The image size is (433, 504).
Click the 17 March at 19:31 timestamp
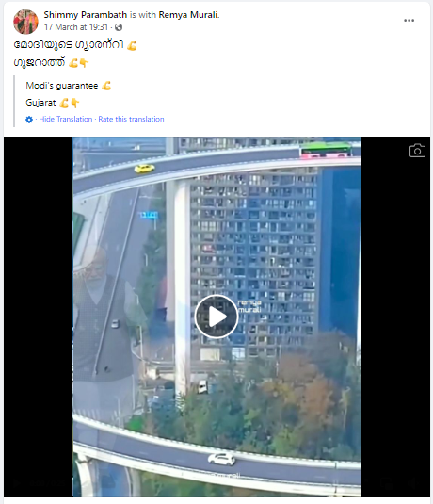tap(76, 27)
